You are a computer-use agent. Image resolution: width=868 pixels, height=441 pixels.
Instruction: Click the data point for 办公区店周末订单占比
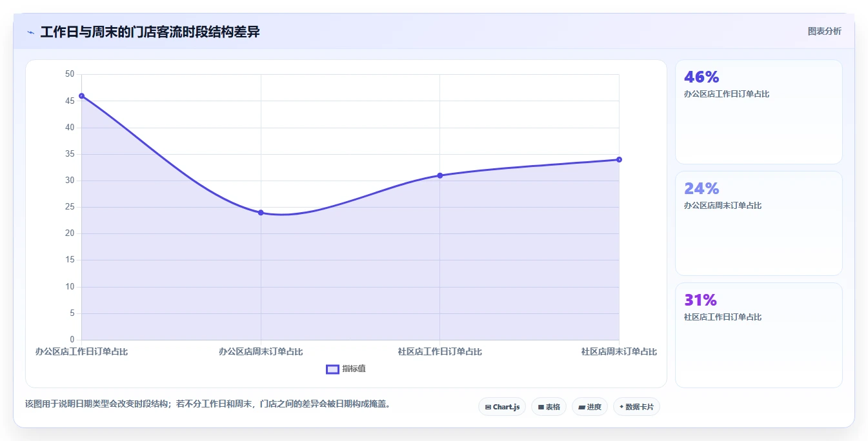(x=261, y=212)
